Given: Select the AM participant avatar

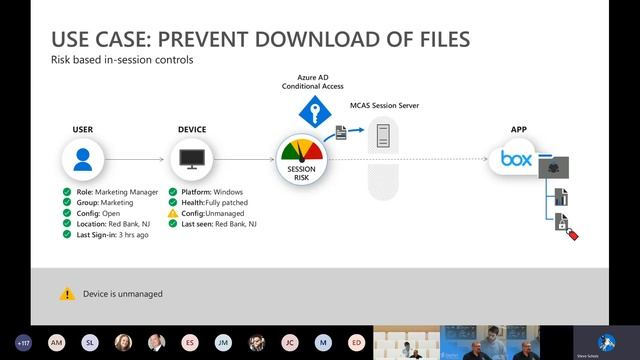Looking at the screenshot, I should [57, 343].
